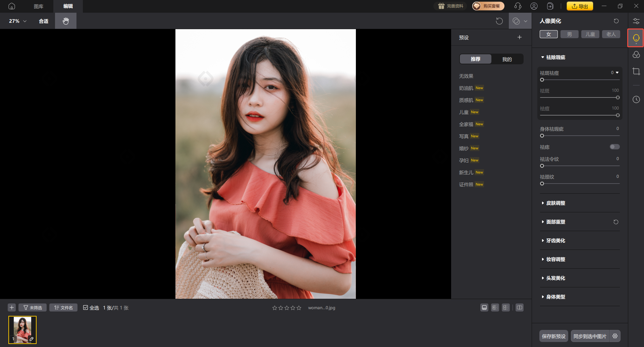This screenshot has width=644, height=347.
Task: Click the 保存新预设 button
Action: [x=553, y=336]
